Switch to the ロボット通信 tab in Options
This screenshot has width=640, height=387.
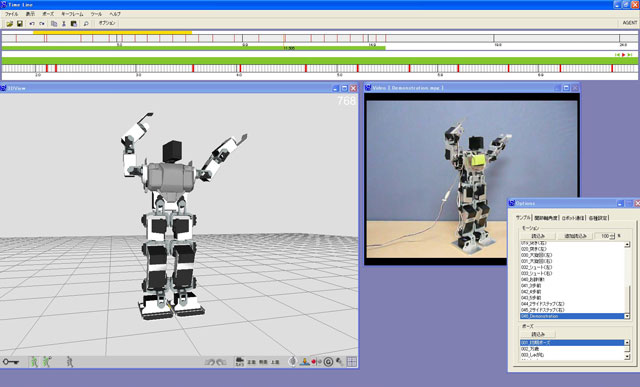[573, 218]
